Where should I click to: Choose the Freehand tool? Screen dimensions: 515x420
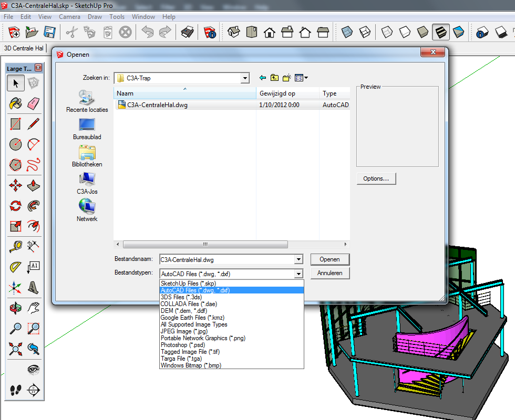(x=33, y=165)
